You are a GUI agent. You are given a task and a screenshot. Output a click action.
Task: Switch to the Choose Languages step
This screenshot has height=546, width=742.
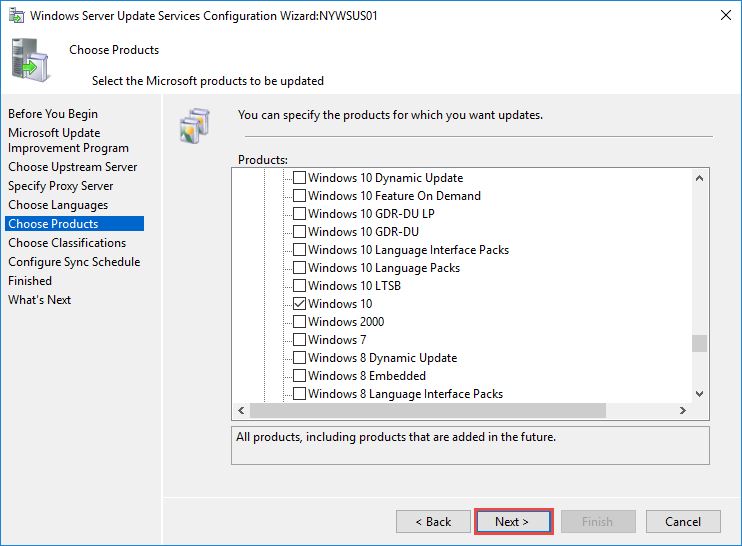(x=58, y=205)
